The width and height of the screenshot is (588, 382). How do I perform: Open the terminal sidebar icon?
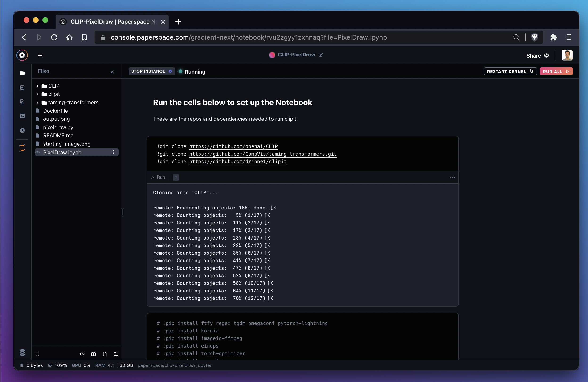click(x=22, y=116)
